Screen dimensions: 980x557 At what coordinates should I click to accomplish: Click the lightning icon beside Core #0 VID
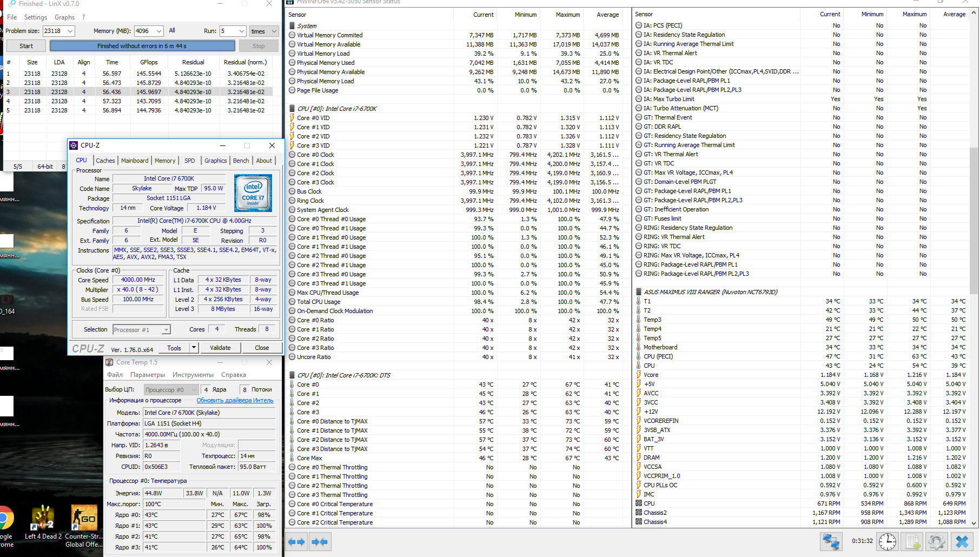click(x=292, y=118)
